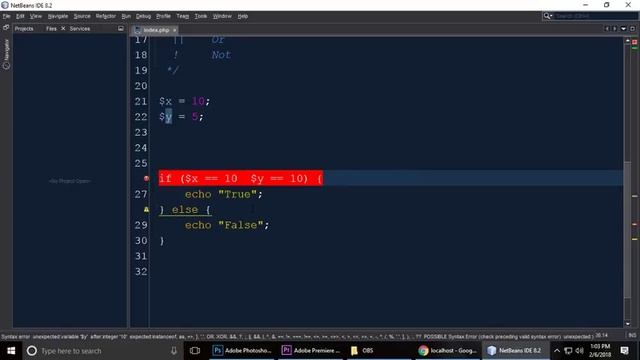Switch to Chrome localhost window

click(448, 351)
